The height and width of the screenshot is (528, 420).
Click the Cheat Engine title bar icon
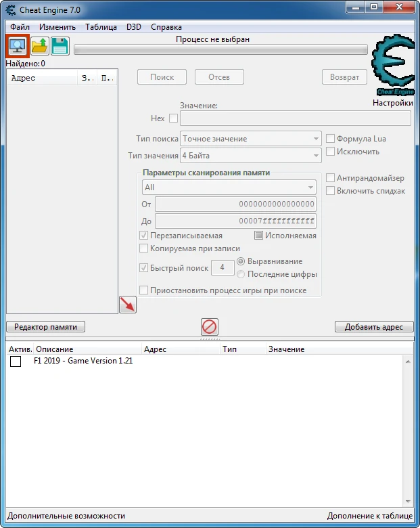(11, 10)
